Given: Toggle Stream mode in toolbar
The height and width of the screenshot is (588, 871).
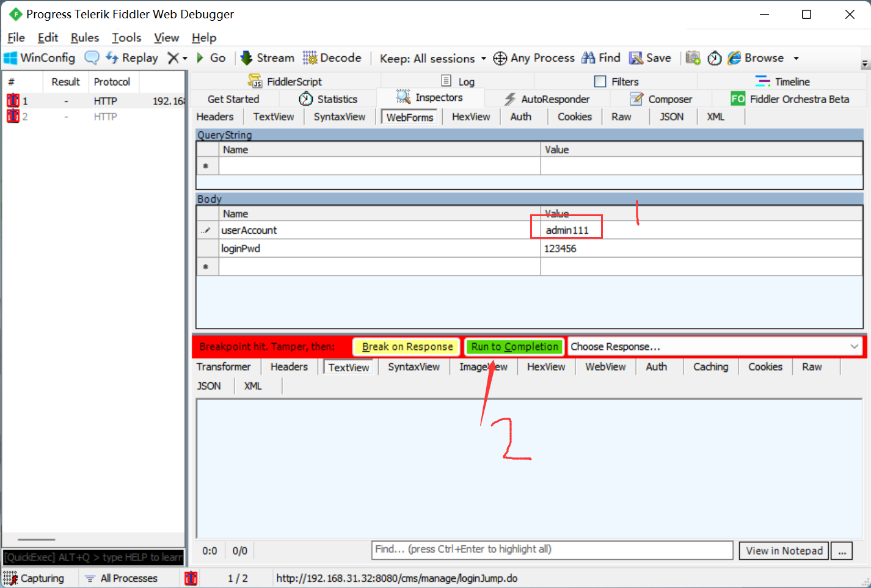Looking at the screenshot, I should pyautogui.click(x=268, y=58).
